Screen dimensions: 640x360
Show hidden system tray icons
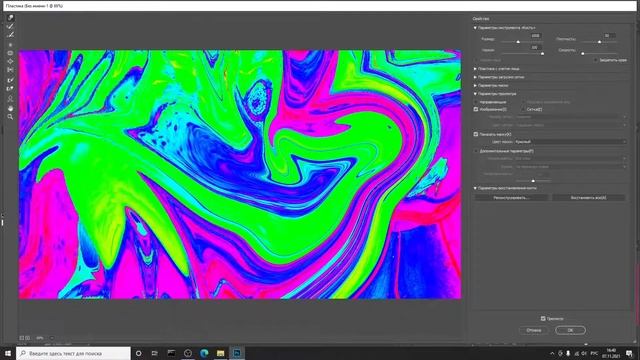click(x=552, y=353)
